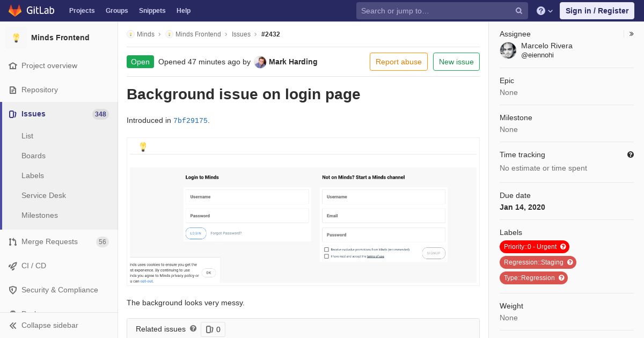The height and width of the screenshot is (338, 644).
Task: Click Sign in / Register
Action: pyautogui.click(x=597, y=11)
